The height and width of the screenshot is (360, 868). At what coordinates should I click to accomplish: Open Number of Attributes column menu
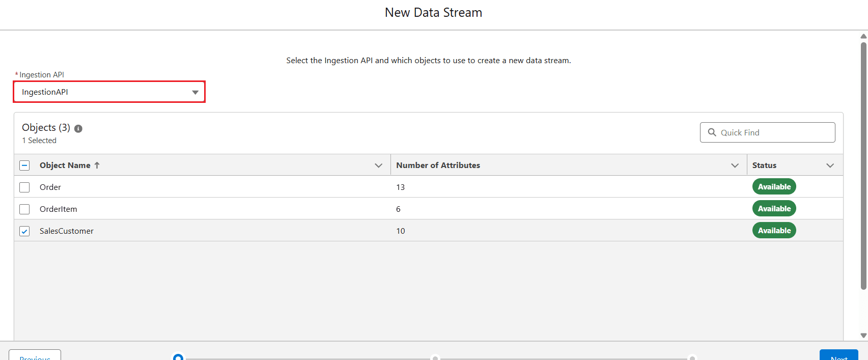pos(735,165)
